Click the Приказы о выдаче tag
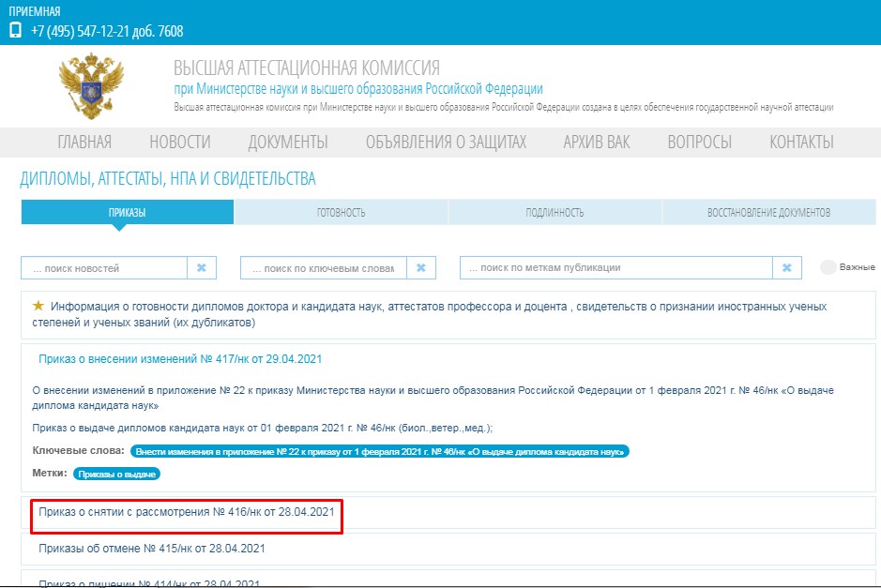Image resolution: width=881 pixels, height=588 pixels. pos(117,474)
